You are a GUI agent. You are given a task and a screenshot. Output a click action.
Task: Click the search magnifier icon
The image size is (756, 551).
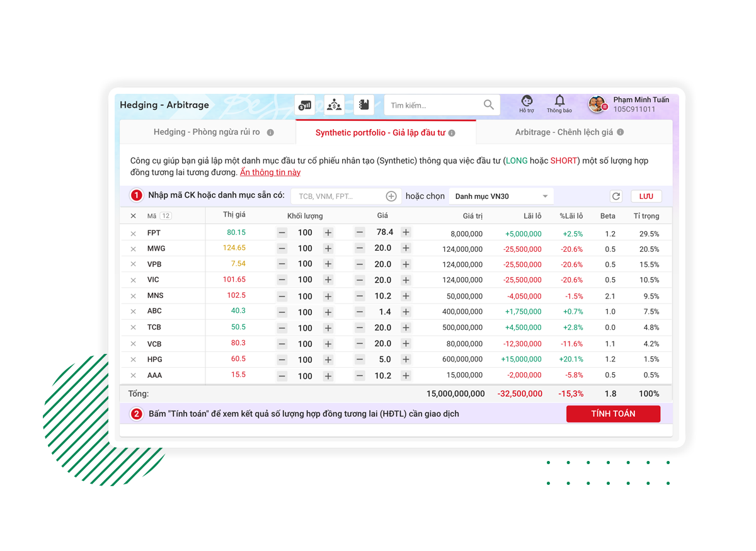point(489,105)
